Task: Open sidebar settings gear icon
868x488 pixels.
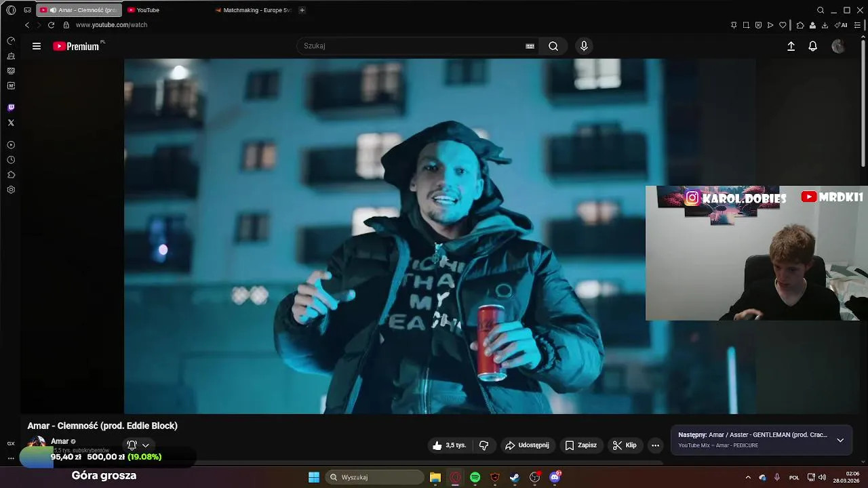Action: (x=11, y=190)
